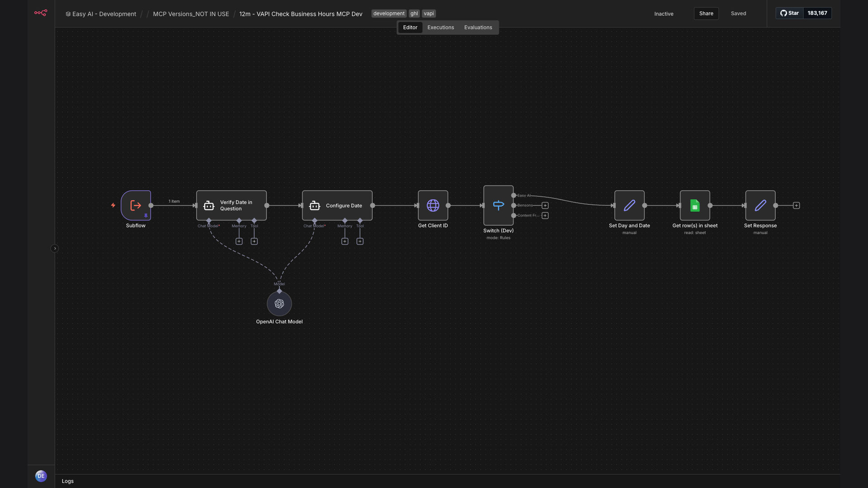Image resolution: width=868 pixels, height=488 pixels.
Task: Switch to the Executions tab
Action: click(441, 28)
